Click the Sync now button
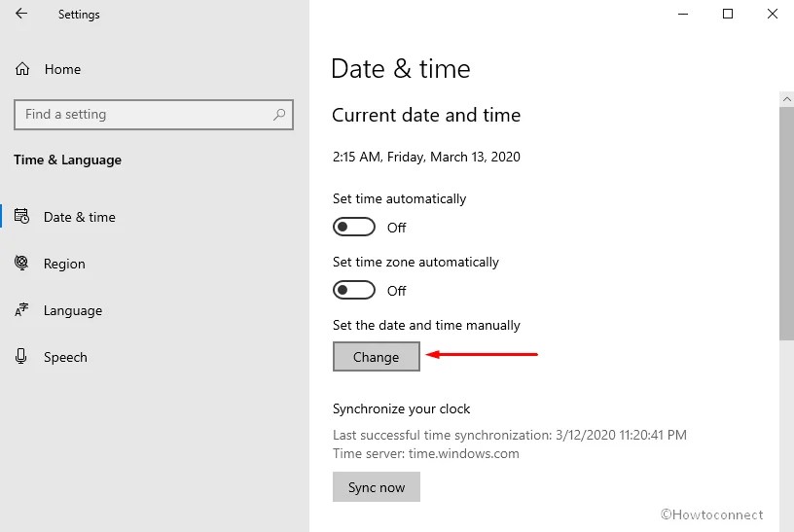Image resolution: width=794 pixels, height=532 pixels. tap(377, 487)
